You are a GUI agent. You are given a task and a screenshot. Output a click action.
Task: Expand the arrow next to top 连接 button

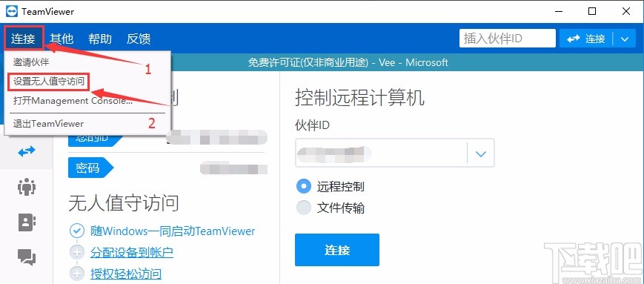pyautogui.click(x=625, y=39)
